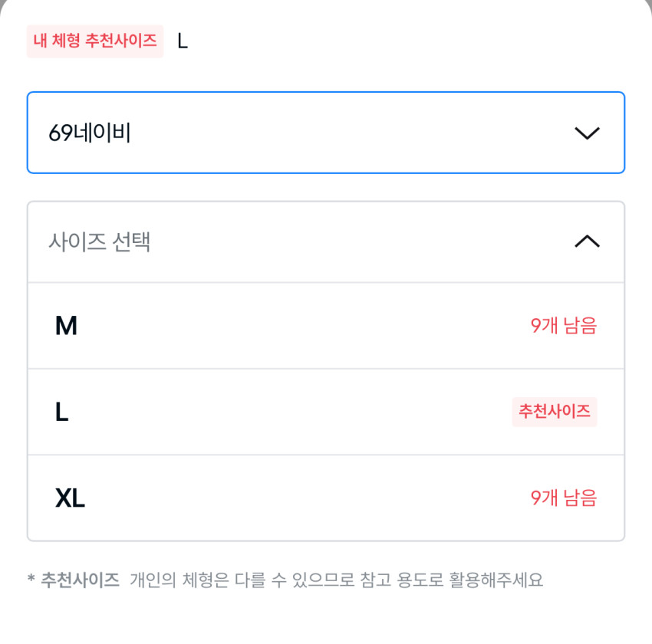Tap the 내 체형 추천사이즈 badge
The height and width of the screenshot is (644, 652).
pyautogui.click(x=95, y=41)
